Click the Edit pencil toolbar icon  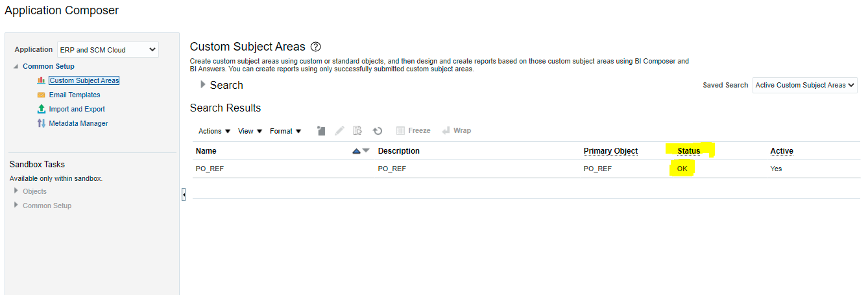[x=339, y=131]
